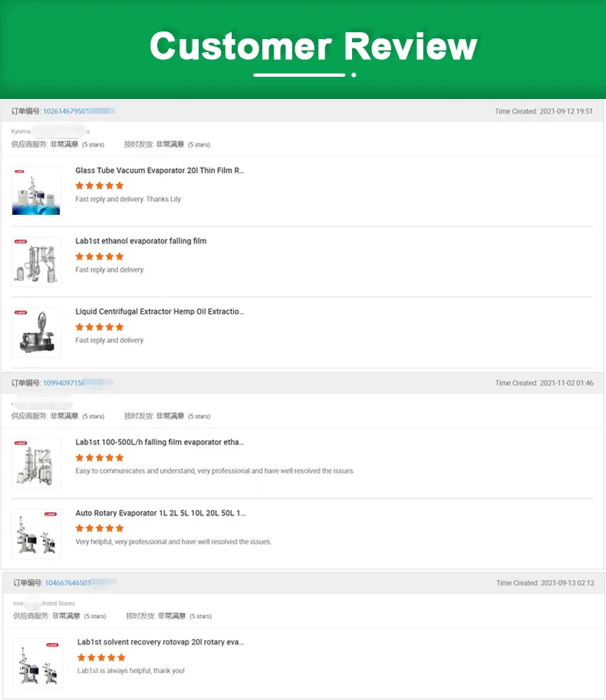Open Lab1st ethanol evaporator falling film title
606x700 pixels.
tap(140, 241)
